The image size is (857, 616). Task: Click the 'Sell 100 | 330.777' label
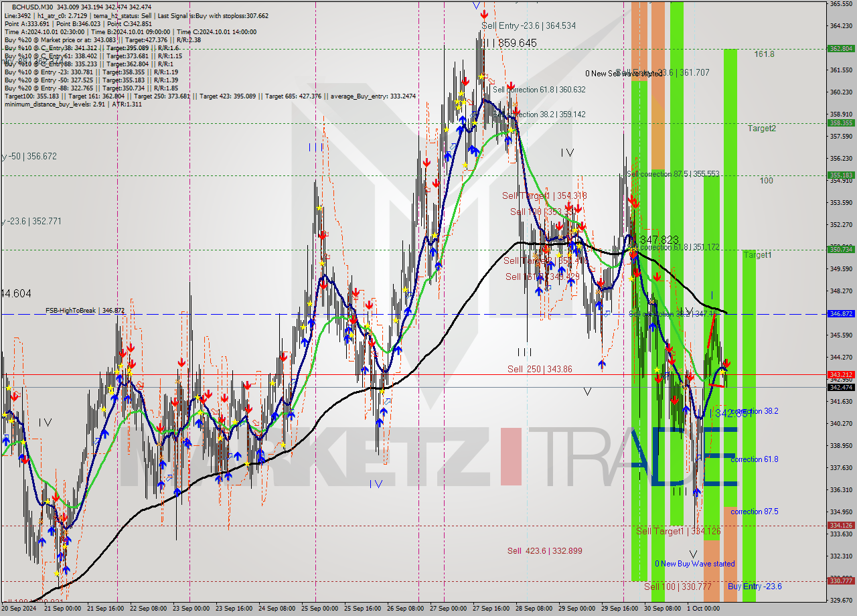point(678,587)
